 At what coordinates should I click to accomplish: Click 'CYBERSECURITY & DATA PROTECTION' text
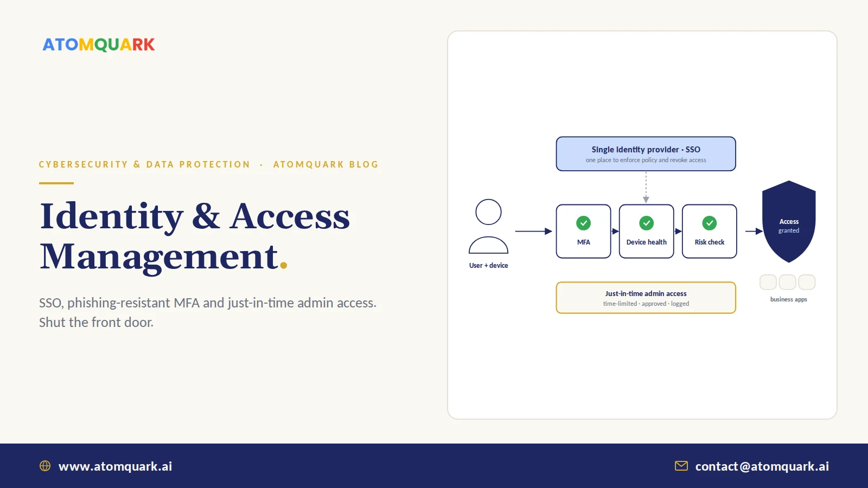[144, 164]
